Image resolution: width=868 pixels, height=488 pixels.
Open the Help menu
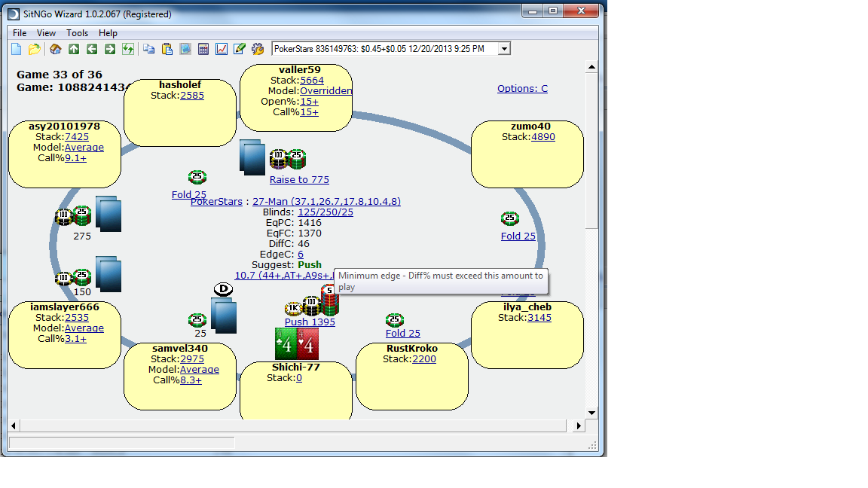click(108, 33)
